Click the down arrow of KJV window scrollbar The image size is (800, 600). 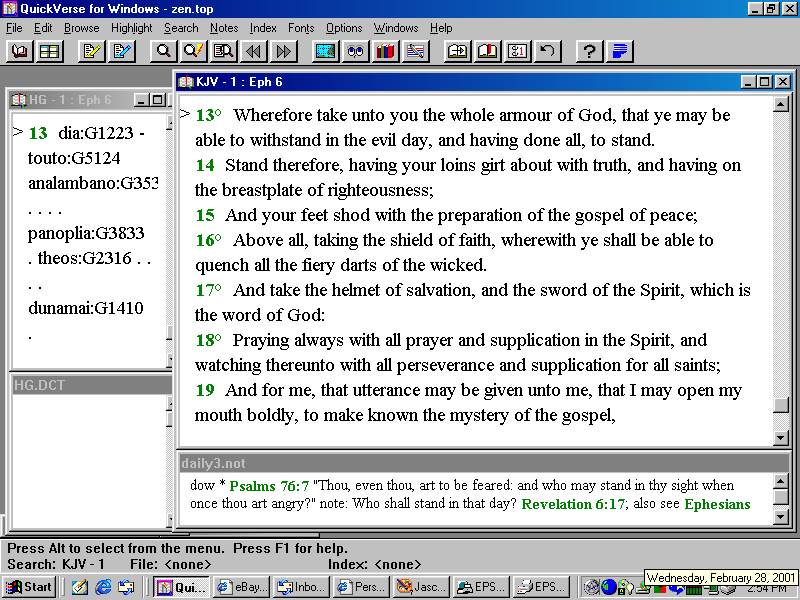click(x=781, y=438)
